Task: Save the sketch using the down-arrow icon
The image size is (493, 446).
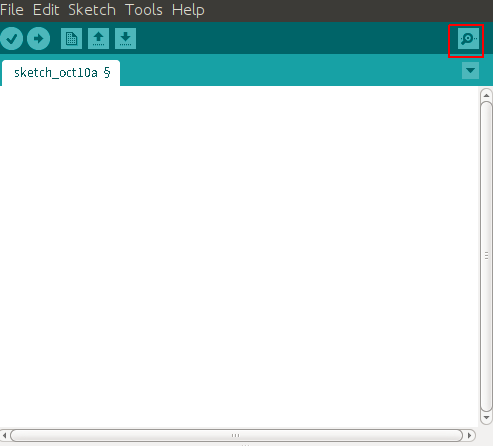Action: 125,39
